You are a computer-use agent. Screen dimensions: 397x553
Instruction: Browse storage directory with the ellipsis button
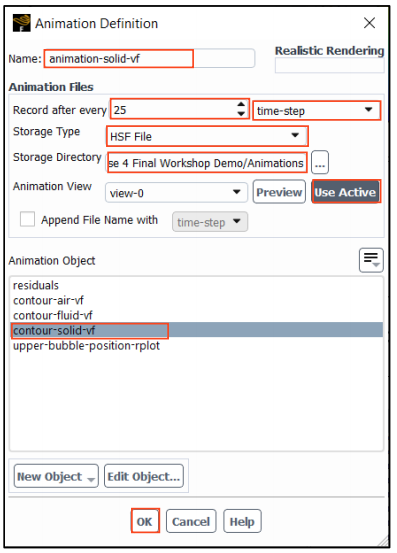pos(320,163)
